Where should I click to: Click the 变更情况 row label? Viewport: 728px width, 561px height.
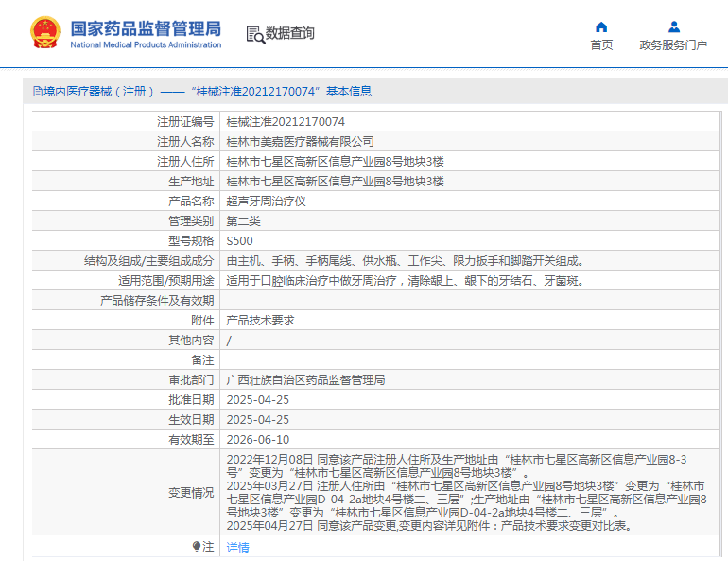191,493
